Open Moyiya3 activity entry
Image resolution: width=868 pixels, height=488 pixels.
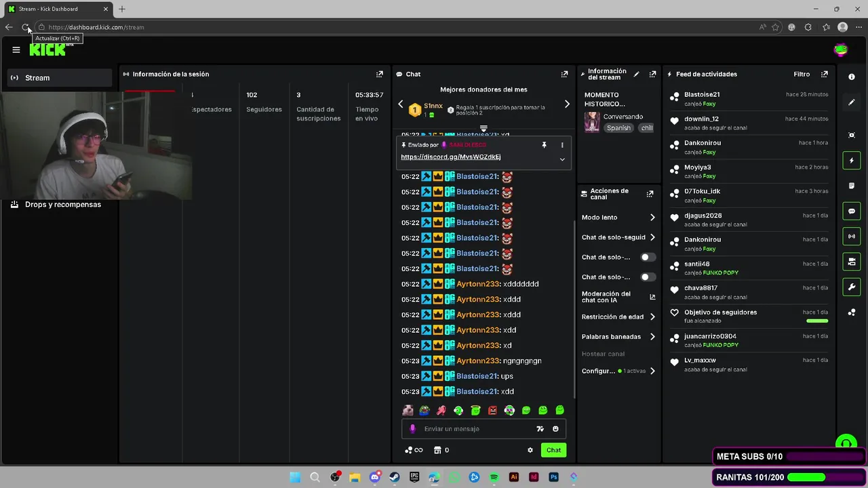[749, 171]
